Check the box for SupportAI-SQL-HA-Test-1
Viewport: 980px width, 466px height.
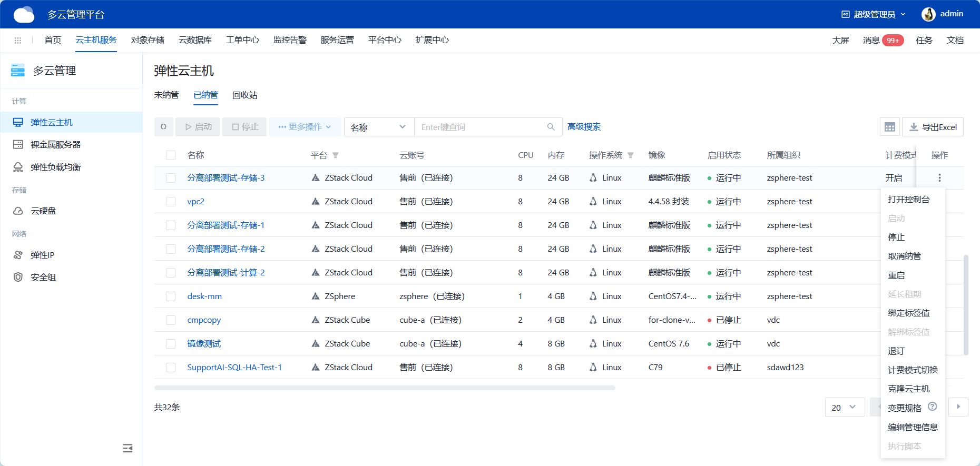coord(171,368)
